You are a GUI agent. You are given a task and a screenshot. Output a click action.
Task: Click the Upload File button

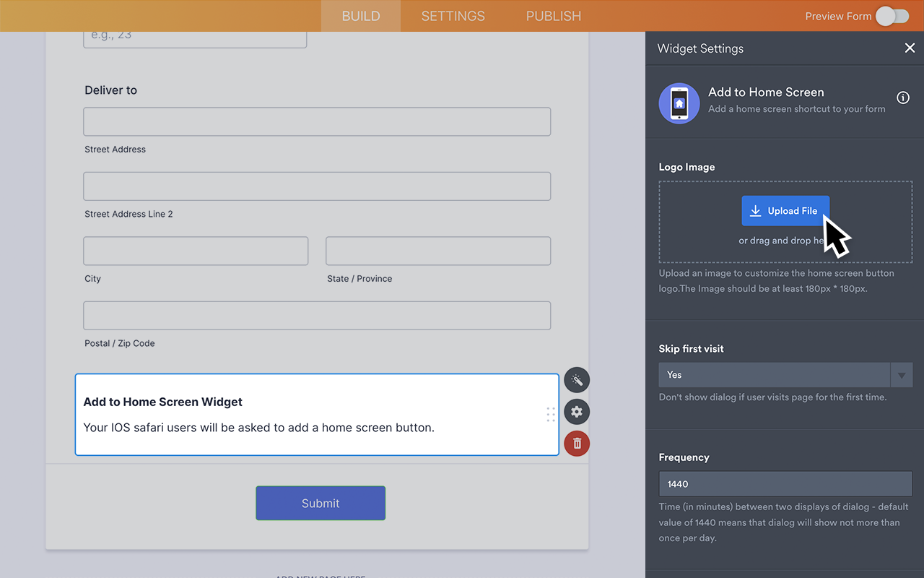point(785,211)
